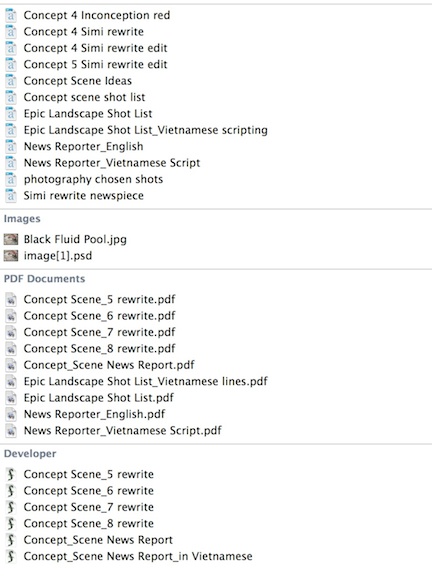Select the PDF Documents section header
This screenshot has height=582, width=432.
pos(45,279)
